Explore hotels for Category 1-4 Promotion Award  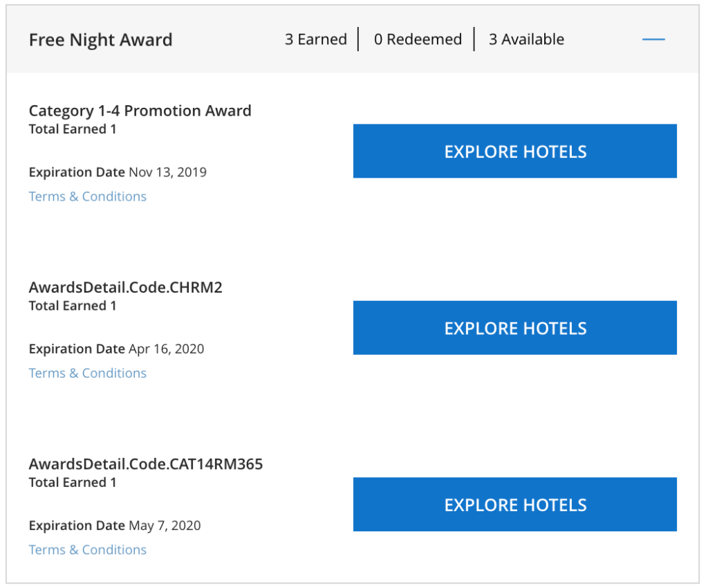pyautogui.click(x=515, y=151)
